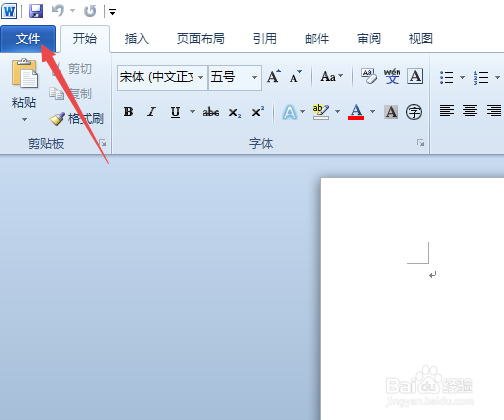Expand the 粘贴 paste options arrow
The width and height of the screenshot is (504, 420).
[24, 119]
